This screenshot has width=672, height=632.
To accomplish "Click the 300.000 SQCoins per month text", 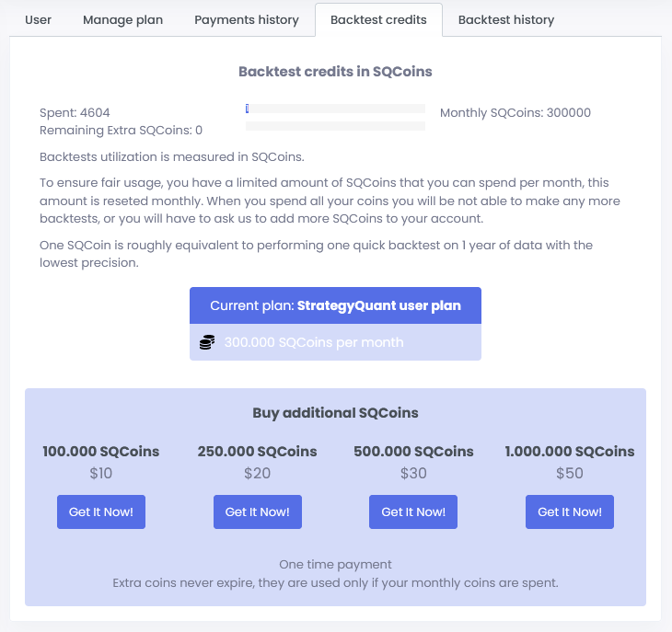I will point(314,342).
